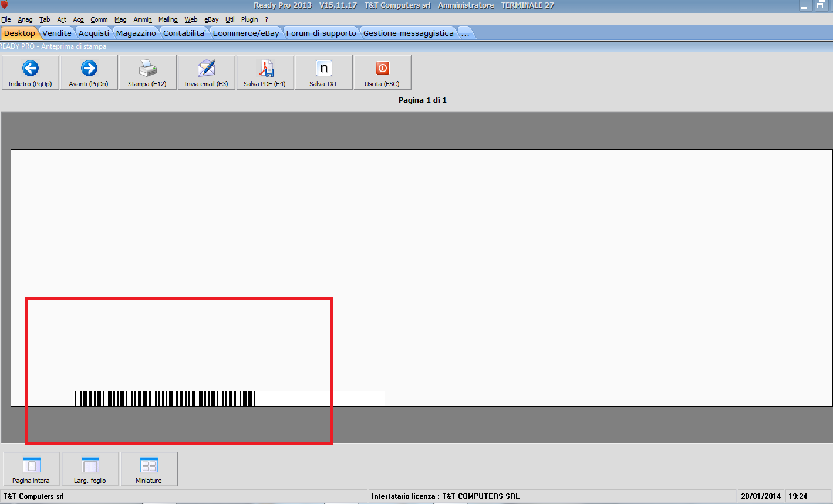
Task: Switch to the Gestione messaggistica tab
Action: (409, 33)
